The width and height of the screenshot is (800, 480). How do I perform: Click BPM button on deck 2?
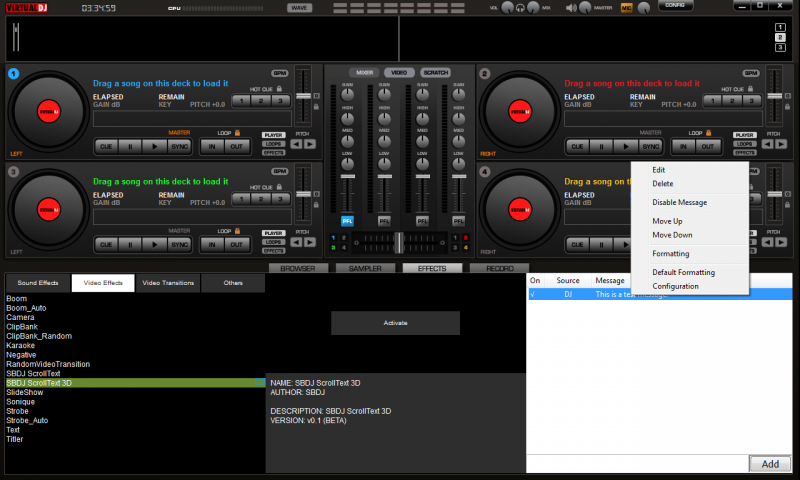[751, 73]
